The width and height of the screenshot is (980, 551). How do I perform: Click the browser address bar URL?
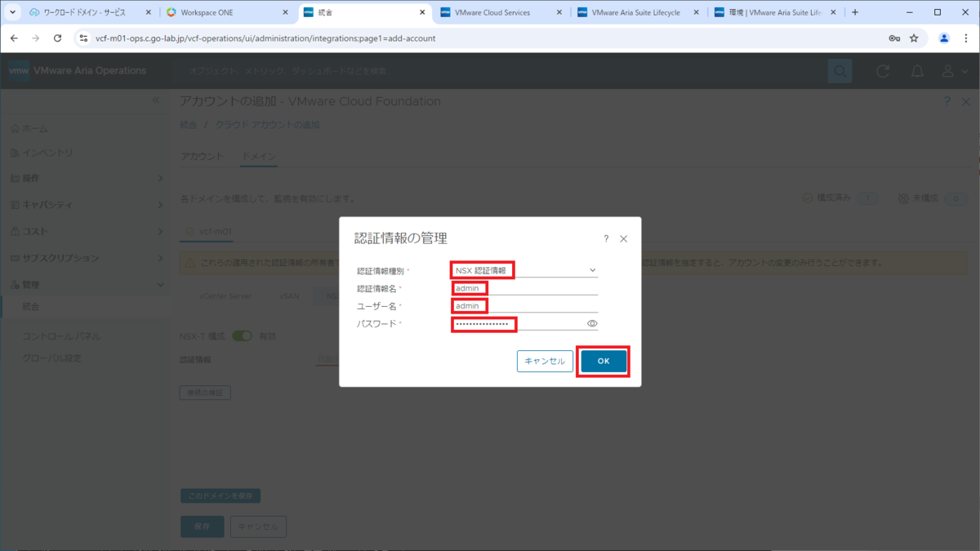click(265, 38)
